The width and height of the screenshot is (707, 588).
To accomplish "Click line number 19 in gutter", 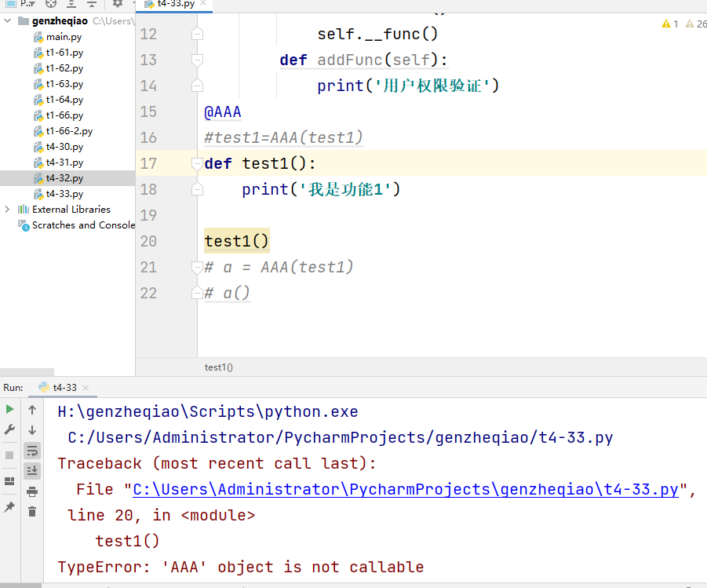I will click(148, 216).
